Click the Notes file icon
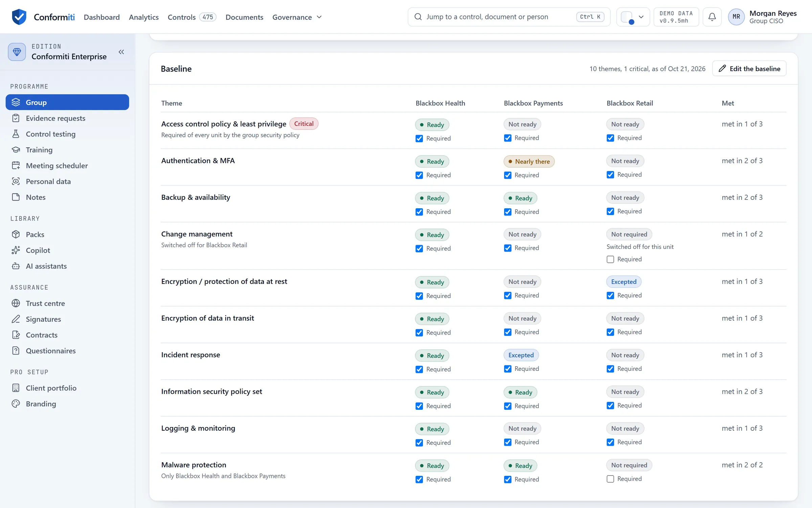The width and height of the screenshot is (812, 508). pyautogui.click(x=16, y=197)
